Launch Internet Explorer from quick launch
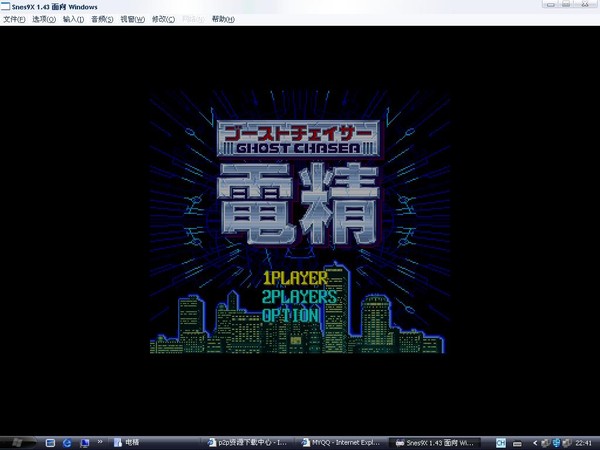The height and width of the screenshot is (450, 600). click(67, 443)
